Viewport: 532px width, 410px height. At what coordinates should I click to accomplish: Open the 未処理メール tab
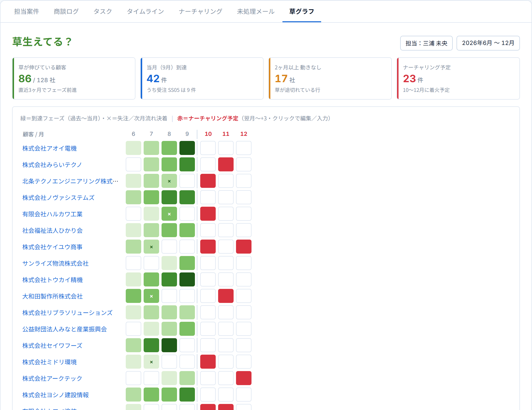tap(256, 11)
